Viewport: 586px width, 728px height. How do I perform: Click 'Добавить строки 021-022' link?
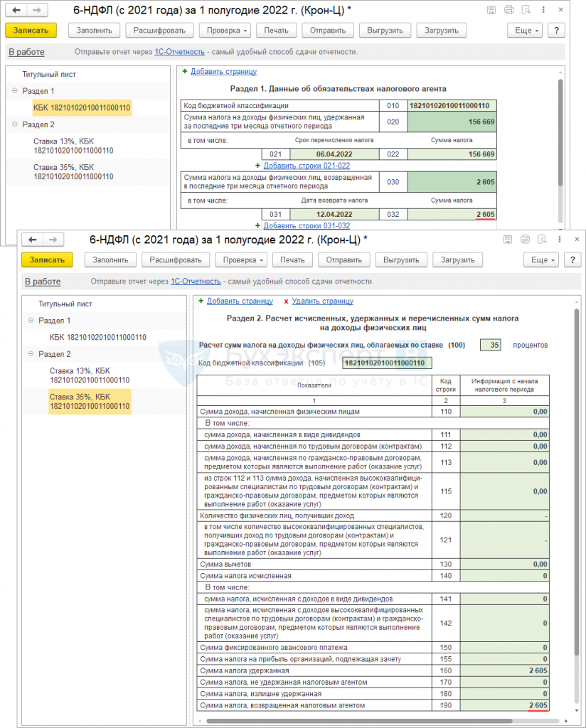click(x=307, y=166)
